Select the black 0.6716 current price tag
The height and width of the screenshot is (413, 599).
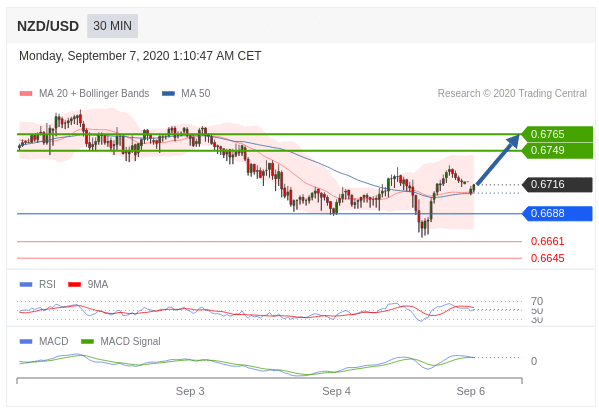tap(557, 185)
